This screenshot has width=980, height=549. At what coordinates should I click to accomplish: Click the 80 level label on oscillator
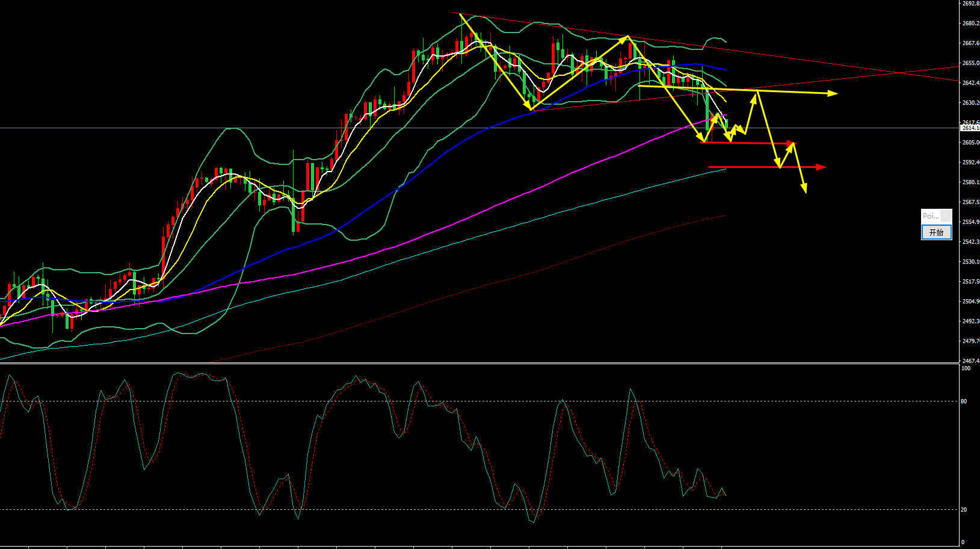[x=964, y=402]
